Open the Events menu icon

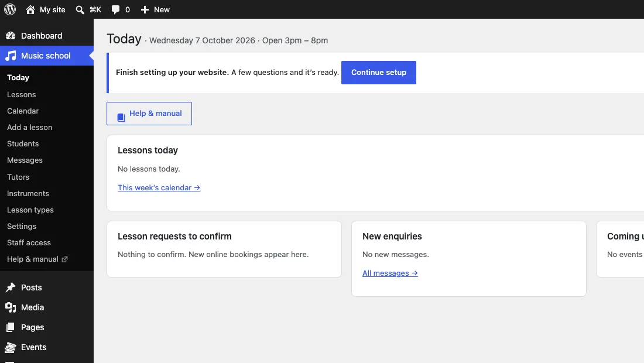(11, 347)
